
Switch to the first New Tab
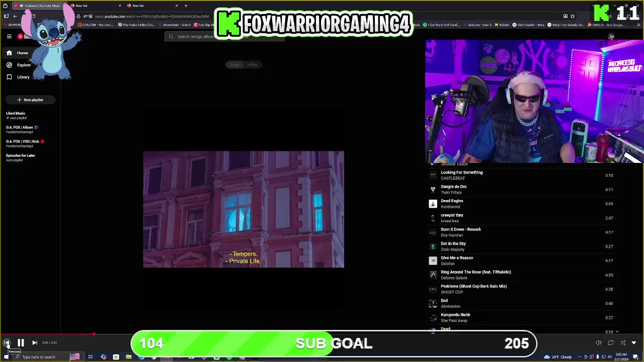pyautogui.click(x=96, y=6)
